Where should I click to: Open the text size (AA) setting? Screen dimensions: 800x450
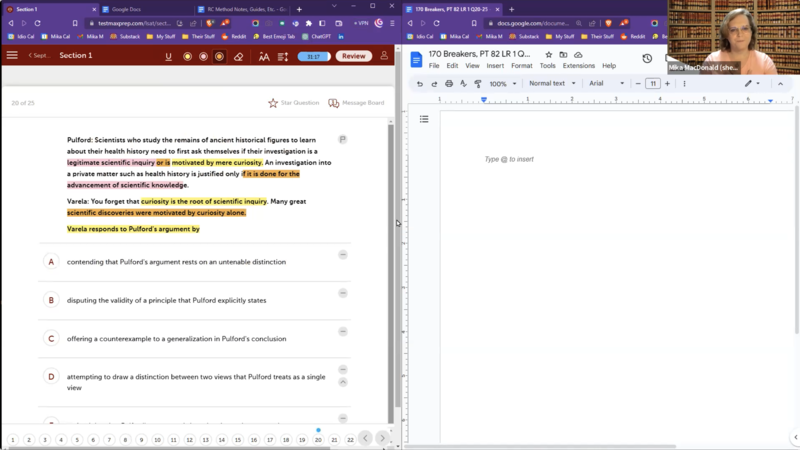click(264, 56)
